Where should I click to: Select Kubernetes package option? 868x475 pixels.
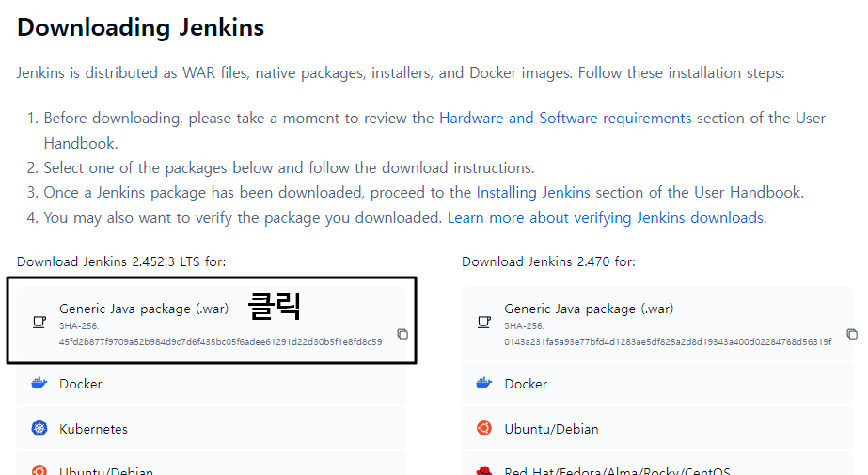pyautogui.click(x=212, y=429)
